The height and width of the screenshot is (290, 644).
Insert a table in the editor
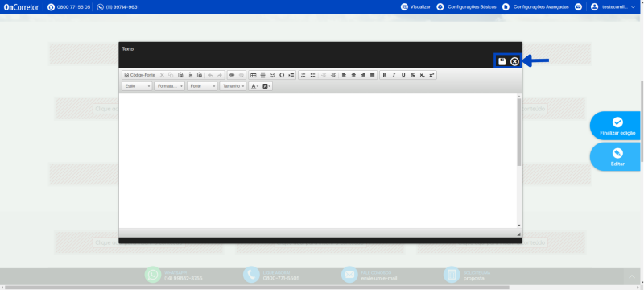click(x=254, y=75)
